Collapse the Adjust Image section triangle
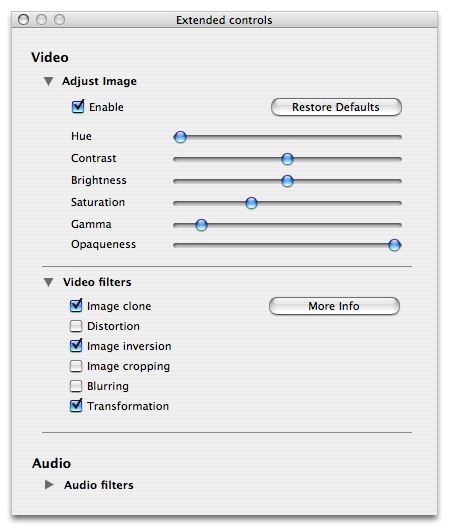Screen dimensions: 450x532 pyautogui.click(x=49, y=81)
